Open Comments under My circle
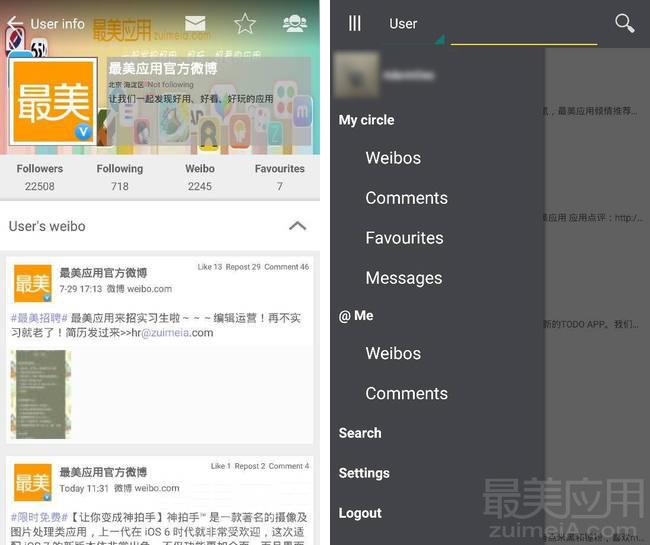 click(406, 198)
